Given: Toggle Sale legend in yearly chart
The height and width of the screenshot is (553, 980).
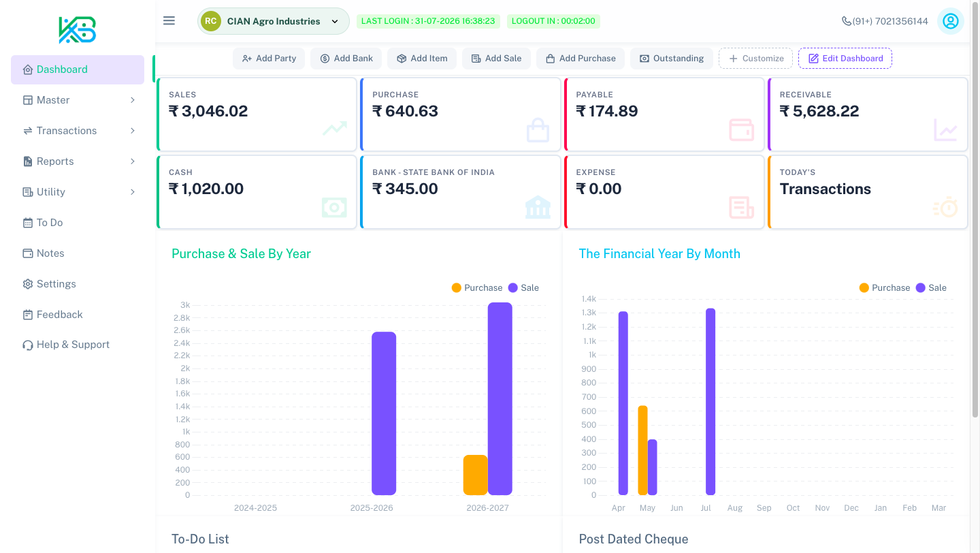Looking at the screenshot, I should [x=523, y=288].
